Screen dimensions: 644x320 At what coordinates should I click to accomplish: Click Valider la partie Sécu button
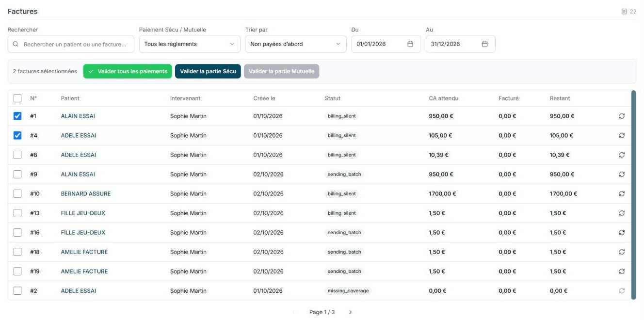pos(208,71)
